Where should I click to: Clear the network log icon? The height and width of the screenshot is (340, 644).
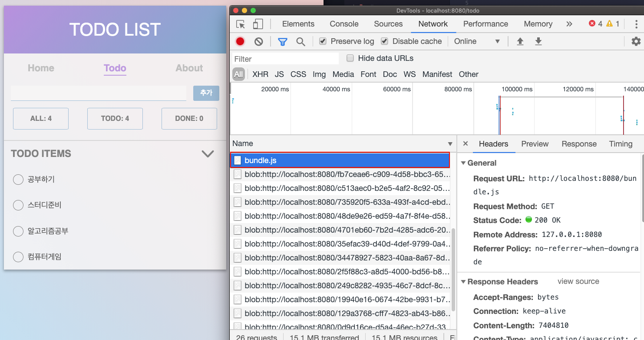click(x=259, y=41)
